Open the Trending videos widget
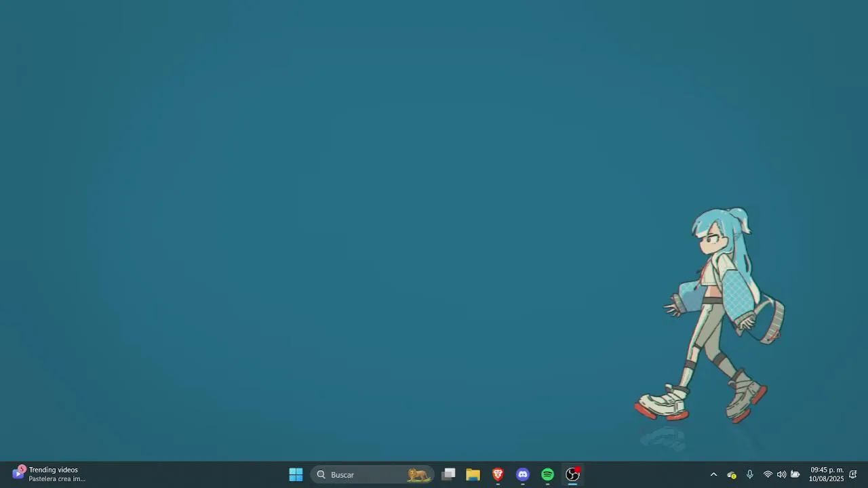868x488 pixels. point(49,474)
